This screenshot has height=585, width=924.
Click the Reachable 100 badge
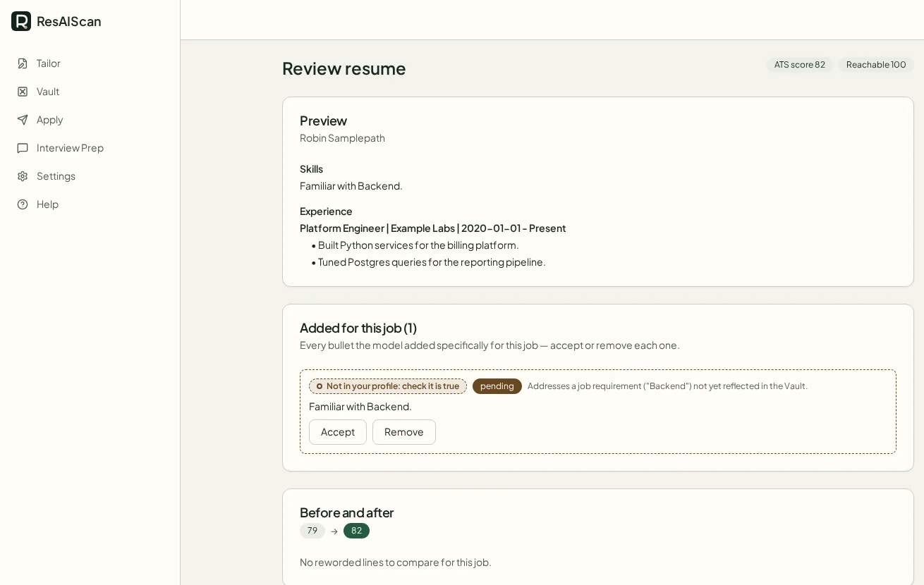point(876,65)
